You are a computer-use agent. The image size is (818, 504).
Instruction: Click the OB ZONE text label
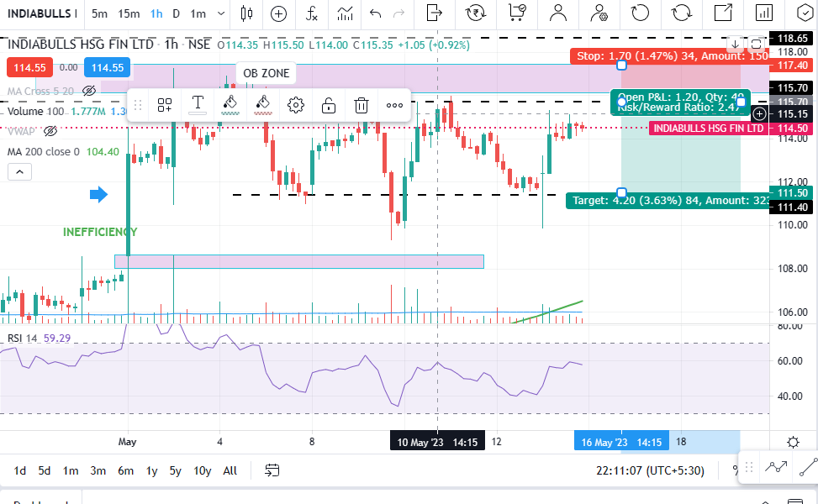click(266, 73)
